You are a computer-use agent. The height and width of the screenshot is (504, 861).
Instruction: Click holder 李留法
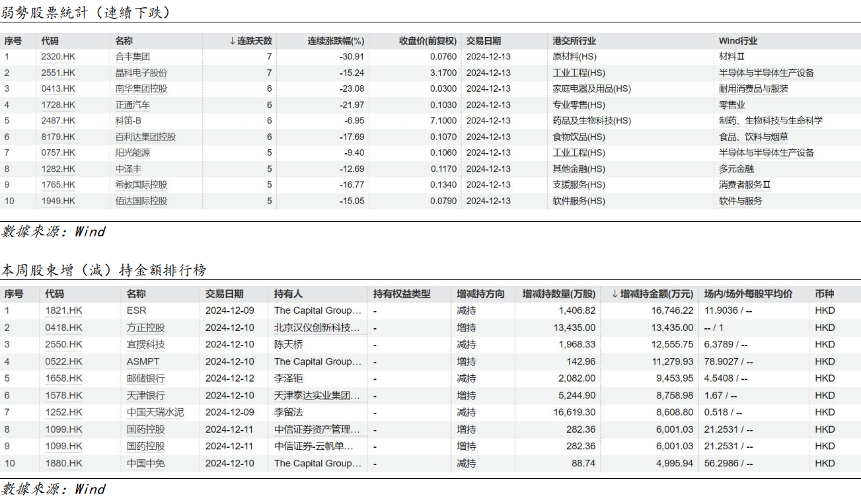pos(288,412)
